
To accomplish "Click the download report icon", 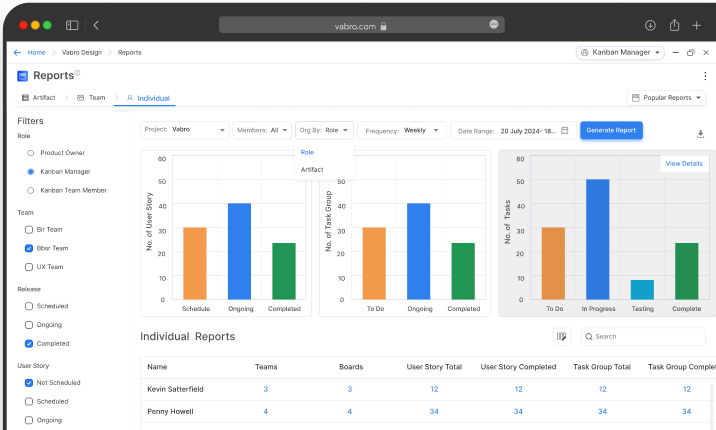I will (700, 133).
